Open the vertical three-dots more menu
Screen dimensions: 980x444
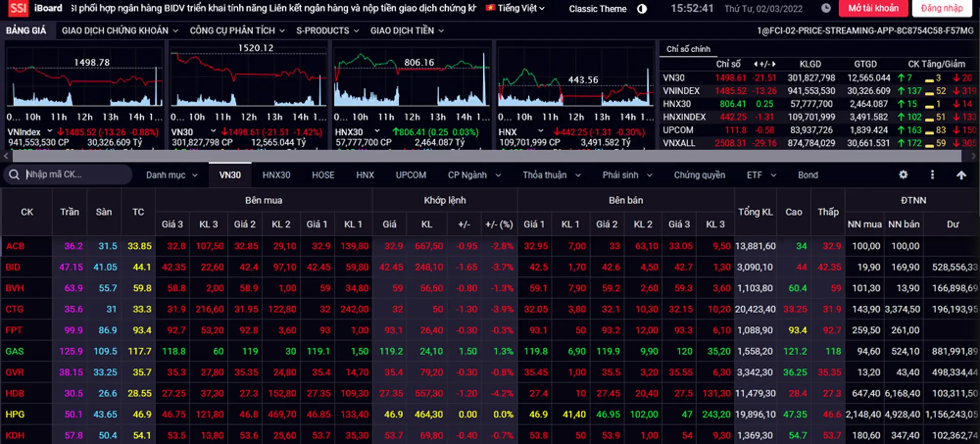click(933, 175)
